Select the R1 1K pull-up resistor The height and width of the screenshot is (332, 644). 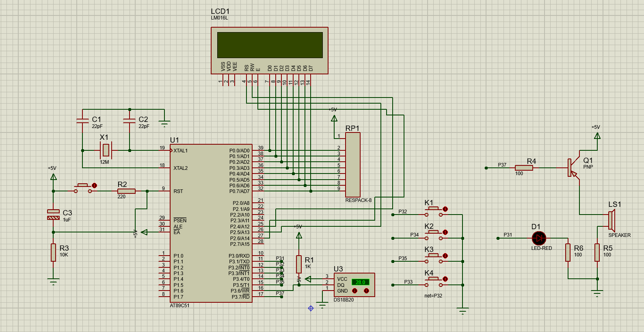(x=299, y=264)
